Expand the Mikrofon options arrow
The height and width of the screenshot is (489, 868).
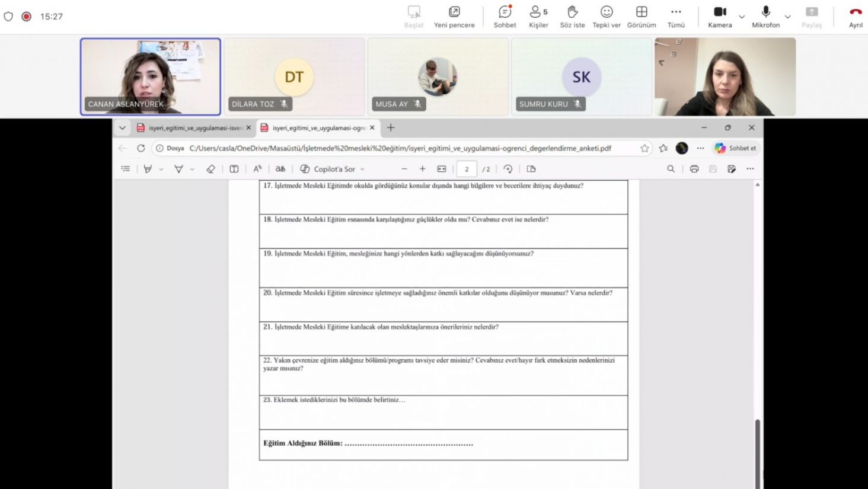click(x=787, y=17)
